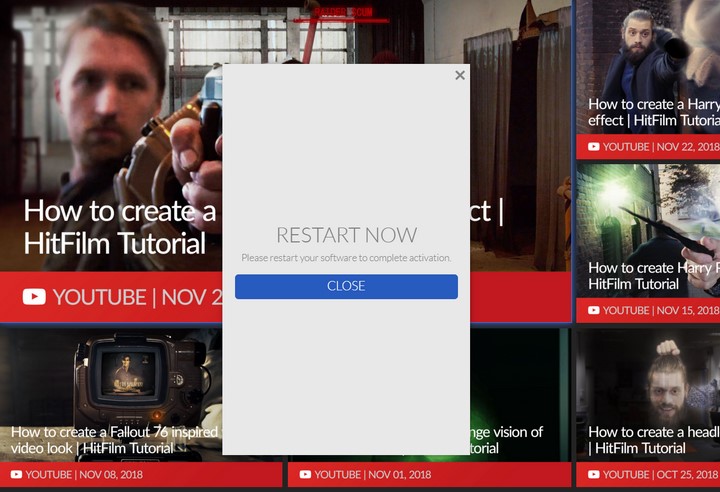The height and width of the screenshot is (492, 720).
Task: Click the 'YOUTUBE | NOV 08, 2018' label
Action: [84, 474]
